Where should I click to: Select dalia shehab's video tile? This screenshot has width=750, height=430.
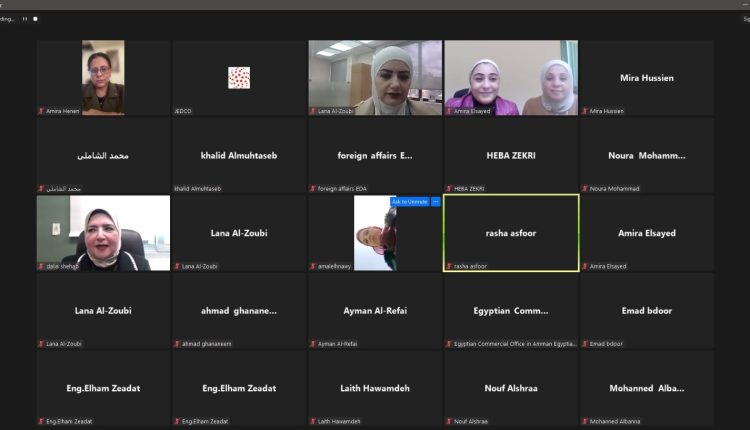tap(103, 233)
